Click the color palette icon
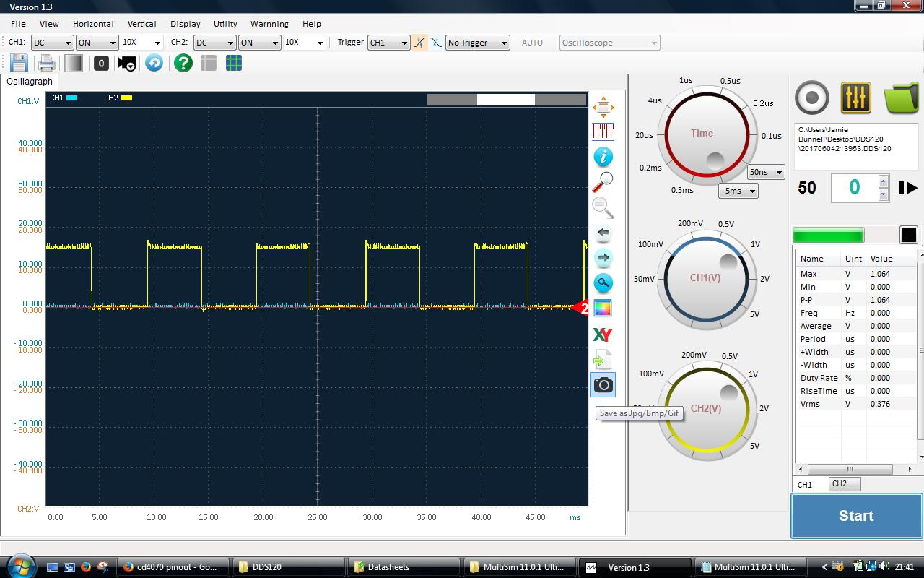Image resolution: width=924 pixels, height=578 pixels. tap(603, 309)
